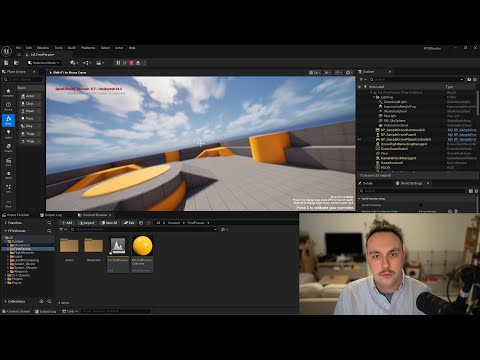Select SkyLight in Outliner
480x360 pixels.
390,116
